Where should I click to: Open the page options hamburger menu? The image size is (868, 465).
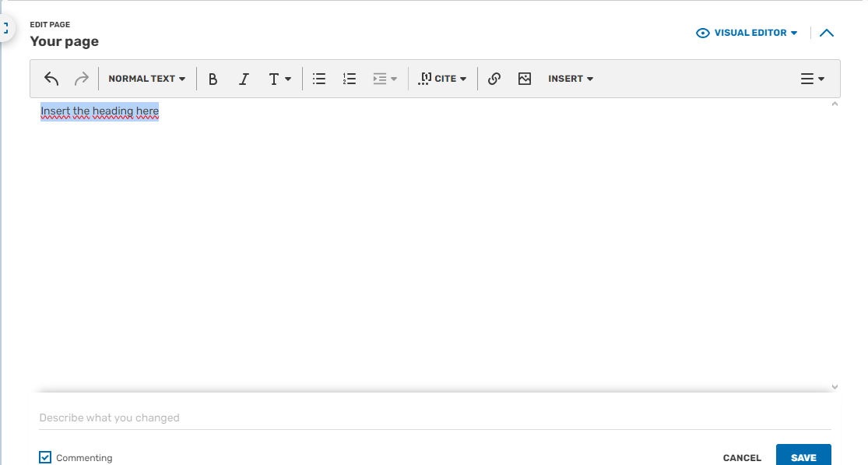(x=812, y=79)
